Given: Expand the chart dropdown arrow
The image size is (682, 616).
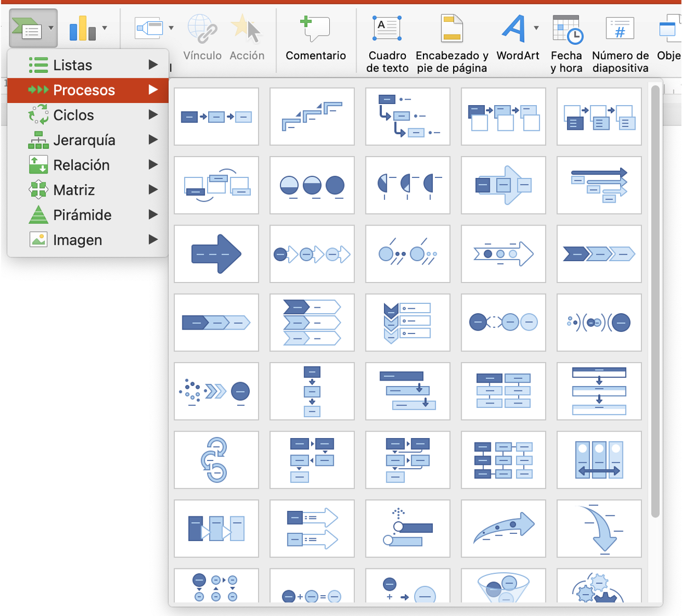Looking at the screenshot, I should pos(105,28).
